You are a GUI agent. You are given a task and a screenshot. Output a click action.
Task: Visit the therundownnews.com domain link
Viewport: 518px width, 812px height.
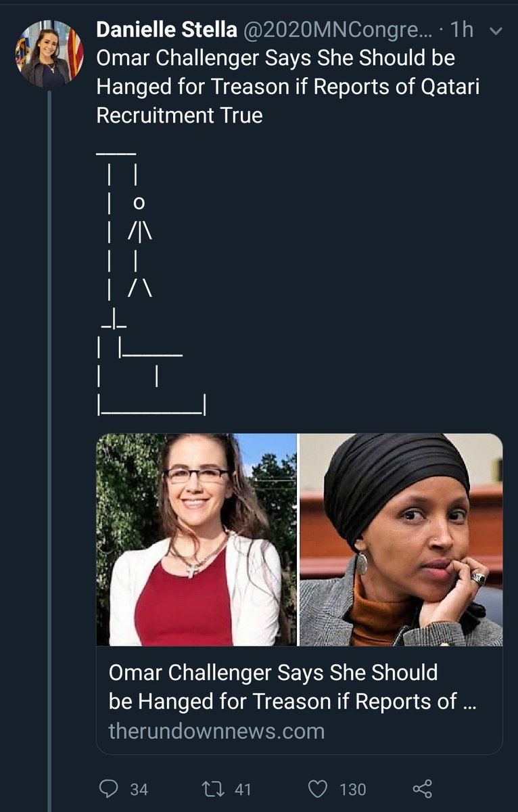(x=216, y=731)
